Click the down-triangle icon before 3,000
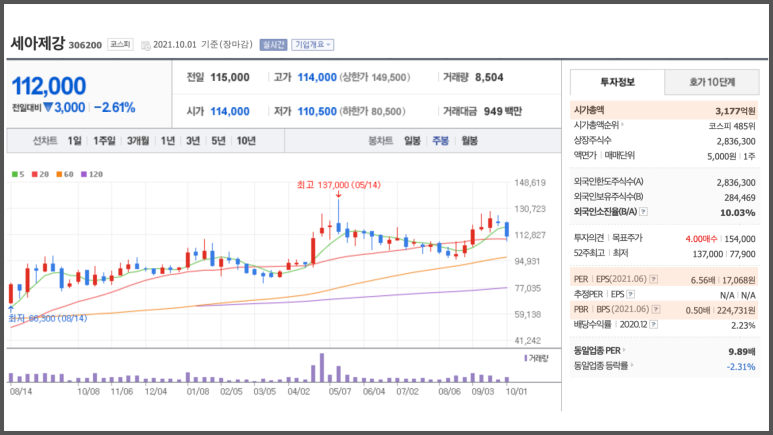773x435 pixels. click(48, 107)
